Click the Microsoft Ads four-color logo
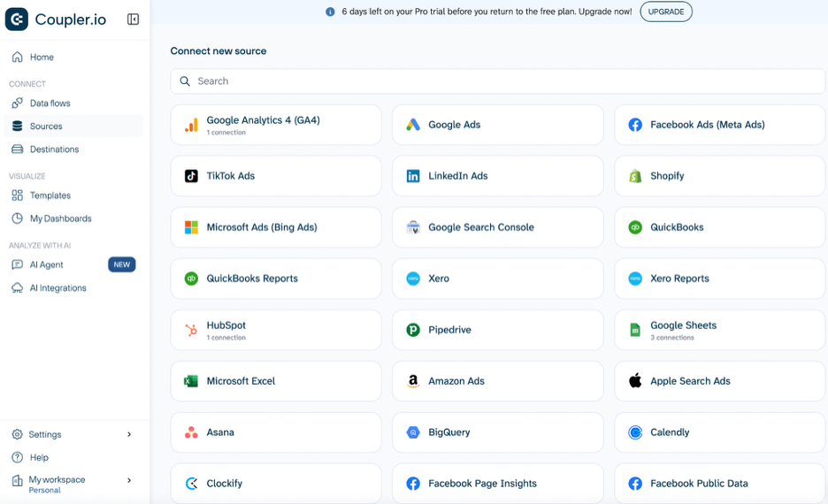828x504 pixels. point(191,227)
